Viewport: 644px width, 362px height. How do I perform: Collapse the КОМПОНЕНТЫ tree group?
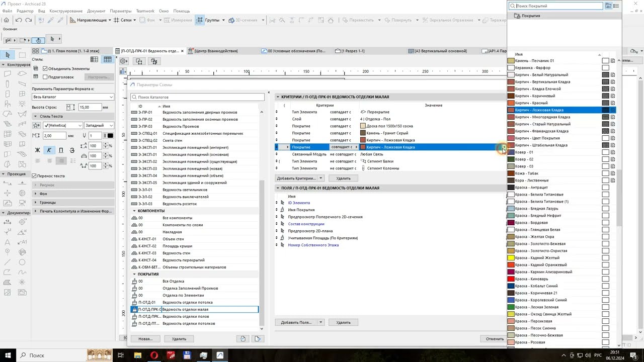coord(134,211)
